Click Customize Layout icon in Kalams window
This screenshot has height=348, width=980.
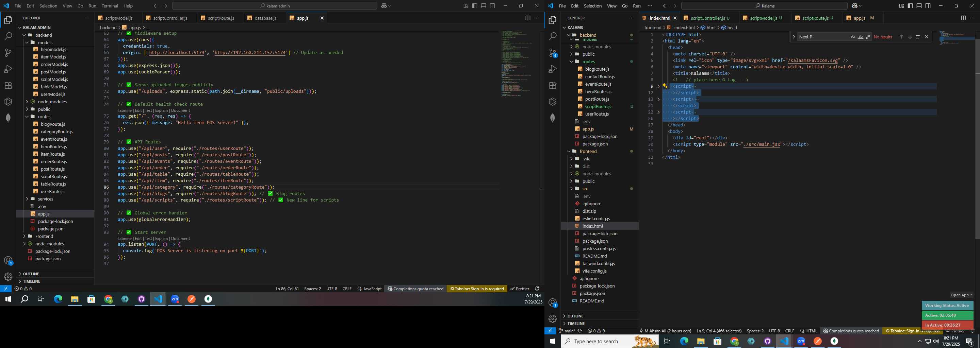(901, 6)
